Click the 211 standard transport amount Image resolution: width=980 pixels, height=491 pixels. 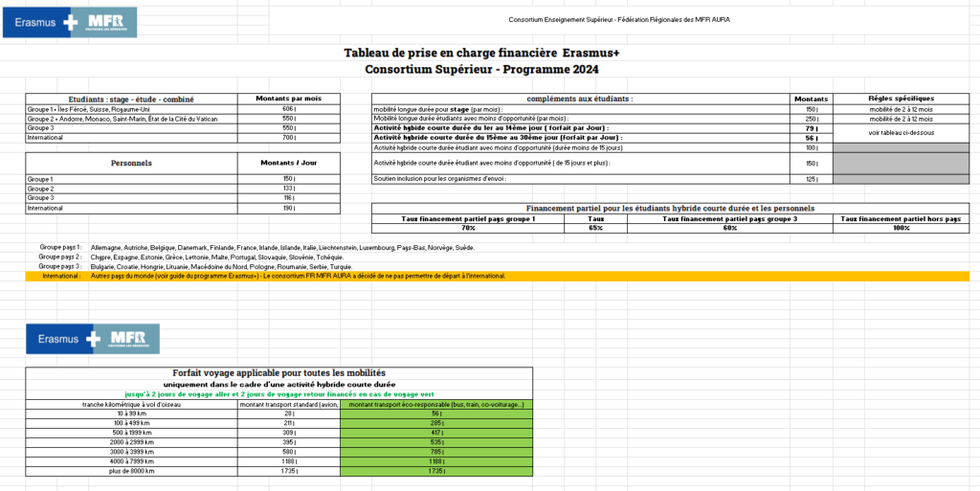[x=289, y=424]
